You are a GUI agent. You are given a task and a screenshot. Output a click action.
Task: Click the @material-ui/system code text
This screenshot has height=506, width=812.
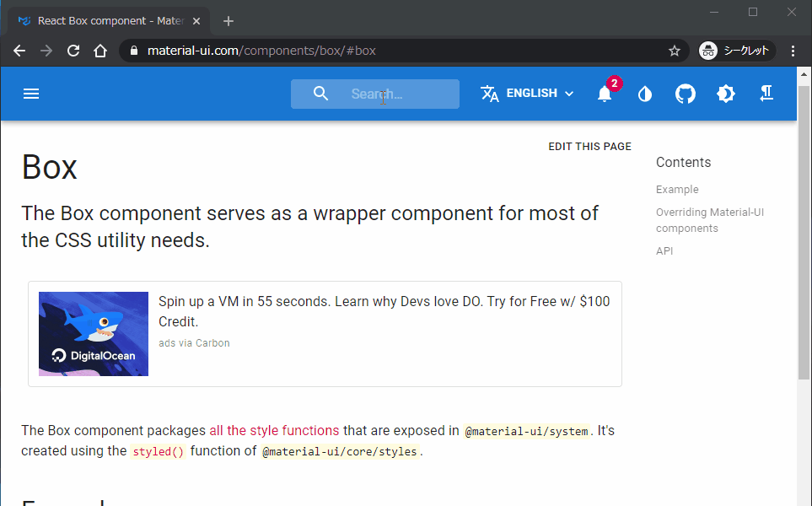click(x=527, y=432)
